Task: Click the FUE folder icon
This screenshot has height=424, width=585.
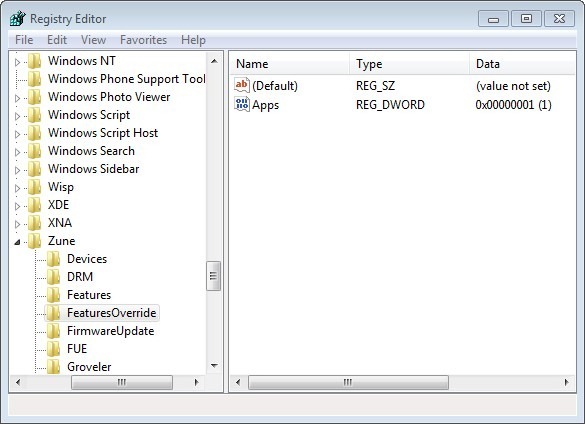Action: pos(54,349)
